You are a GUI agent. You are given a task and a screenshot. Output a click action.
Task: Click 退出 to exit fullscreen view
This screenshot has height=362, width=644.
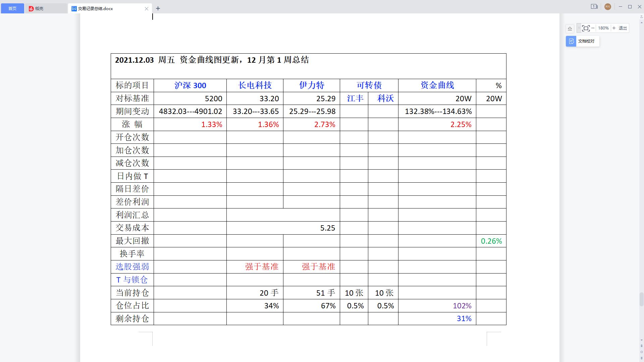click(x=623, y=28)
